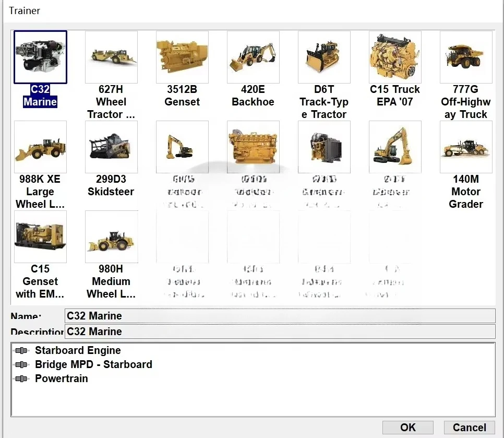Confirm selection with the OK button
Image resolution: width=504 pixels, height=438 pixels.
408,428
